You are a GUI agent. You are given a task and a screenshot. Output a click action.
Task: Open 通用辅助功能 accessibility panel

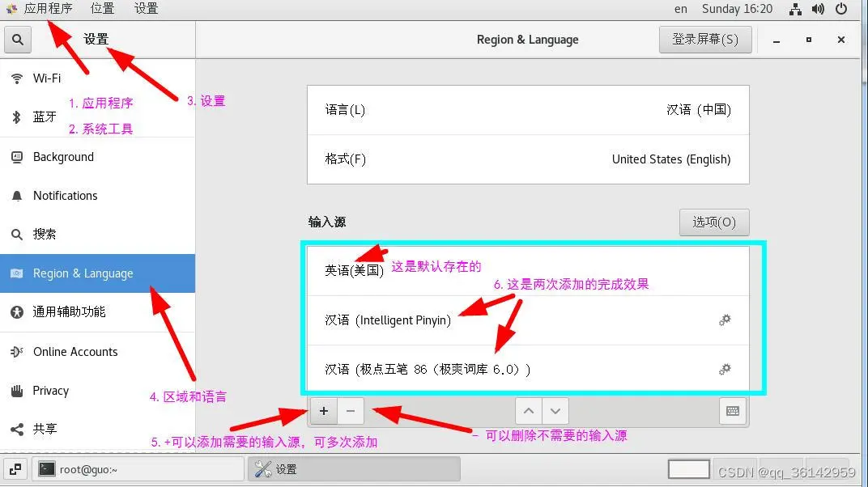(x=97, y=312)
